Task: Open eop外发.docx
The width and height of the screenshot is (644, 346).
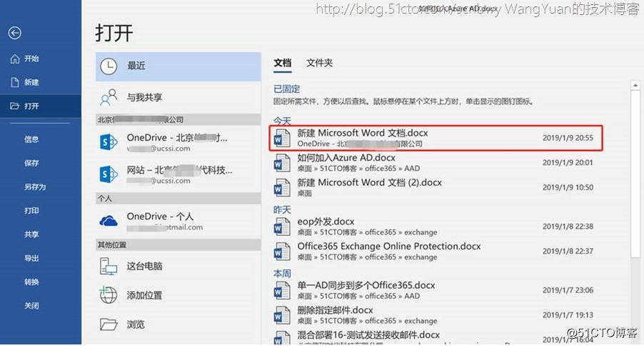Action: click(x=436, y=227)
